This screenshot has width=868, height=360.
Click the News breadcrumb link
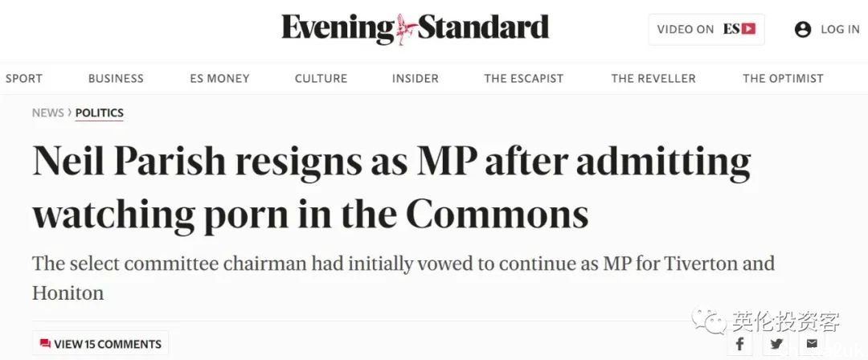(x=48, y=113)
